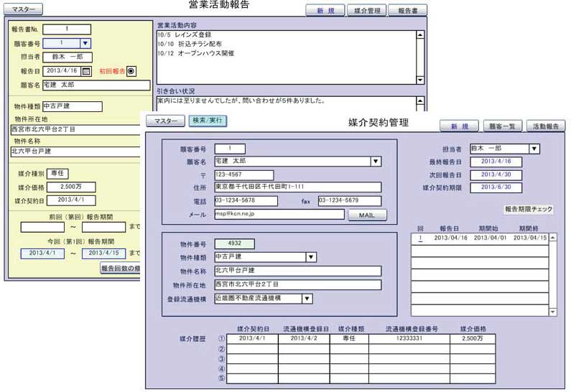Open the 活動報告 button

[x=546, y=126]
